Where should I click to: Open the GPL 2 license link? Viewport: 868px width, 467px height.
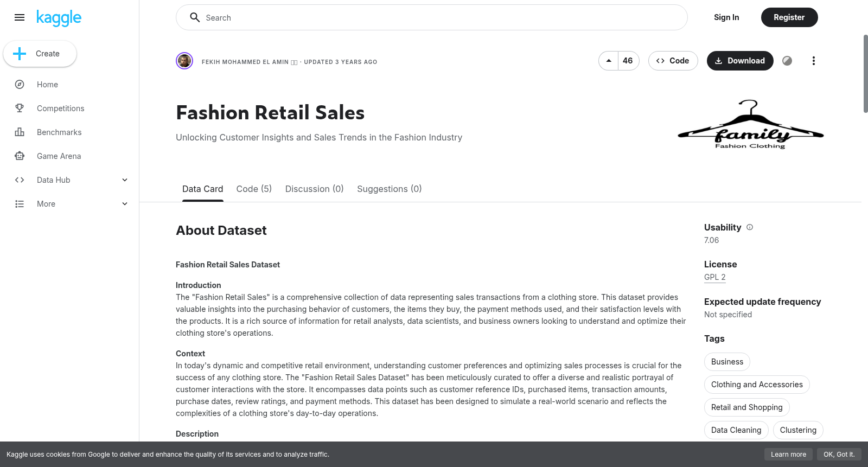click(715, 277)
